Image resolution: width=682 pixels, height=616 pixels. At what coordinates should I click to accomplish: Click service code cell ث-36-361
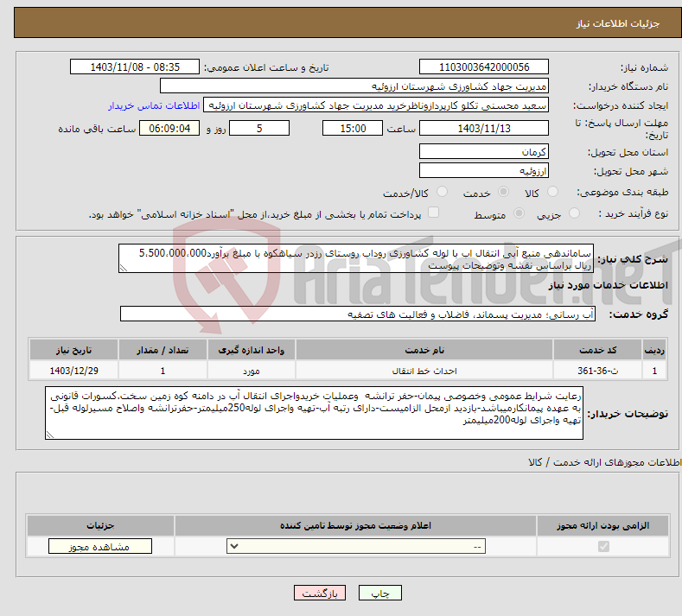coord(598,371)
